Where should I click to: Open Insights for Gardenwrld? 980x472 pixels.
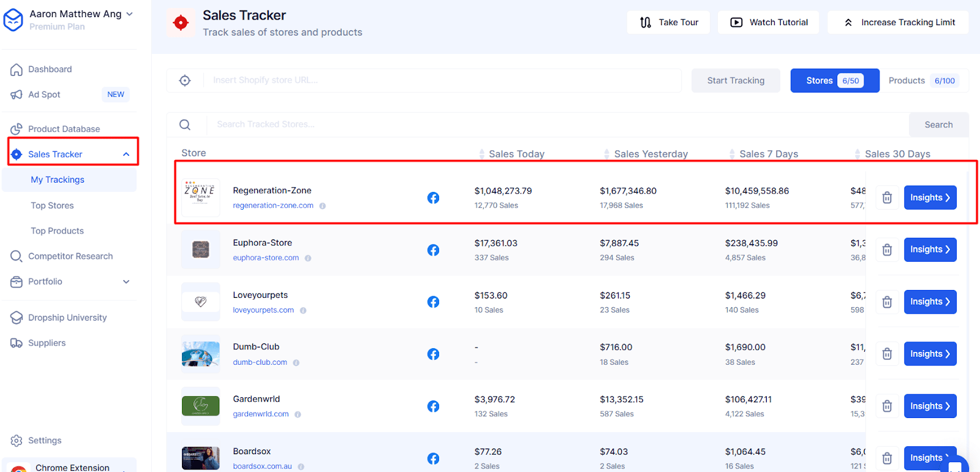(930, 406)
